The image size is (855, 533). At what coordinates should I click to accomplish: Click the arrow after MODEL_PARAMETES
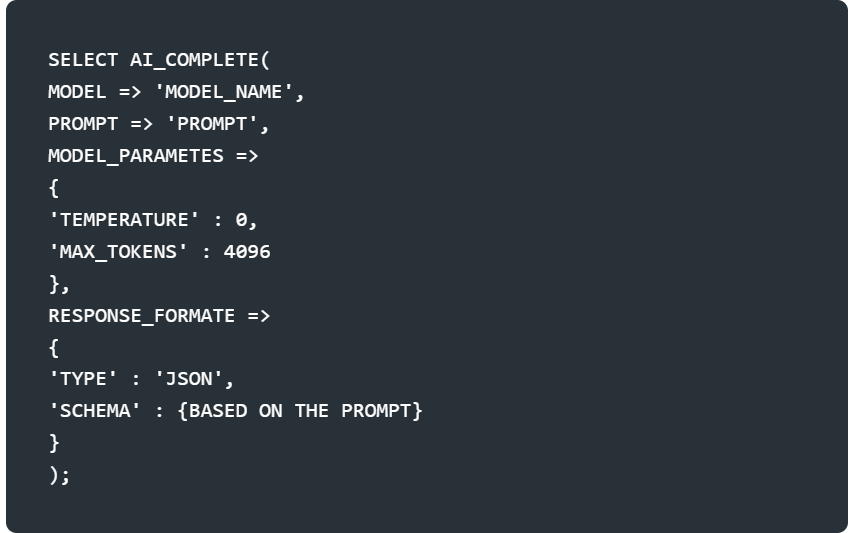(x=246, y=156)
